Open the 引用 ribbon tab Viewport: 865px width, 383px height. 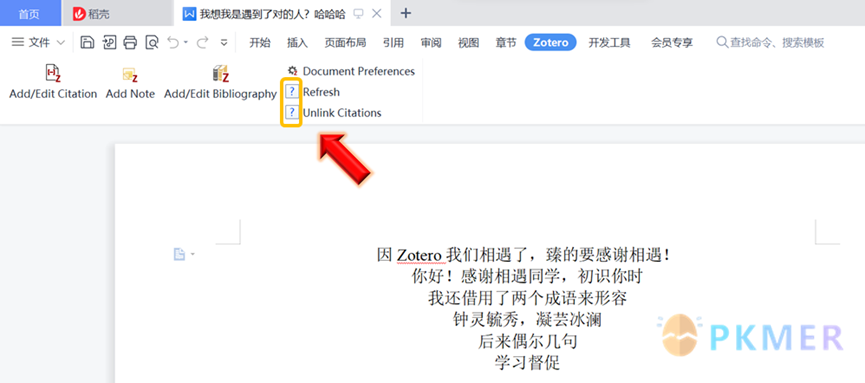point(393,42)
